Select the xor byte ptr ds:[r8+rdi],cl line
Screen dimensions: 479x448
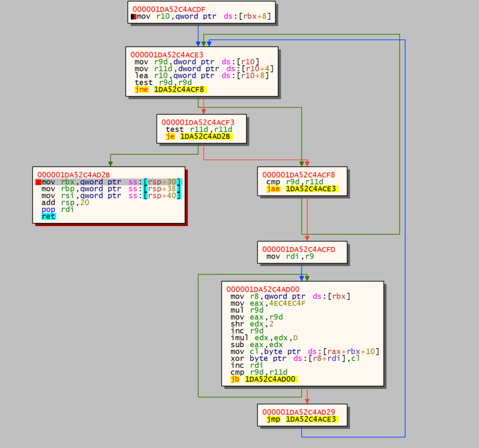coord(295,358)
